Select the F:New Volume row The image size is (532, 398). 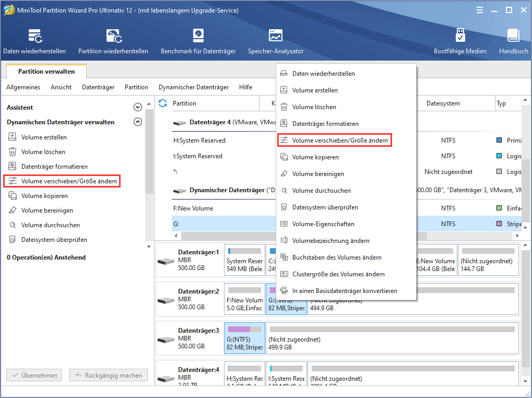click(224, 208)
